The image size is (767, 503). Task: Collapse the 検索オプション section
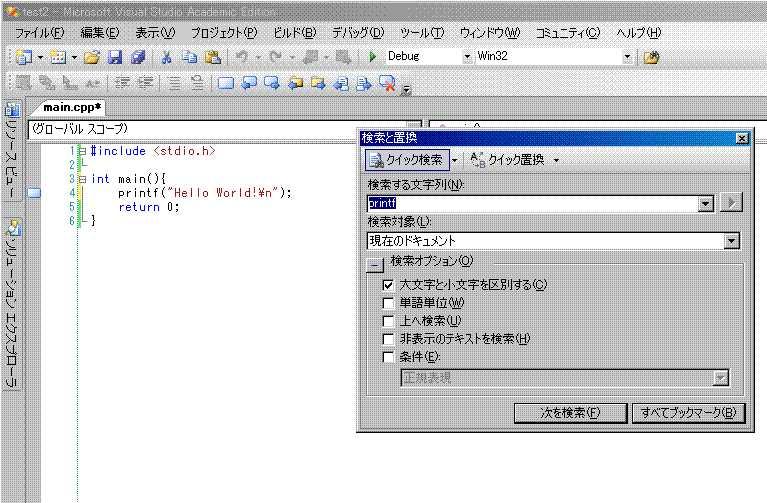pyautogui.click(x=373, y=263)
